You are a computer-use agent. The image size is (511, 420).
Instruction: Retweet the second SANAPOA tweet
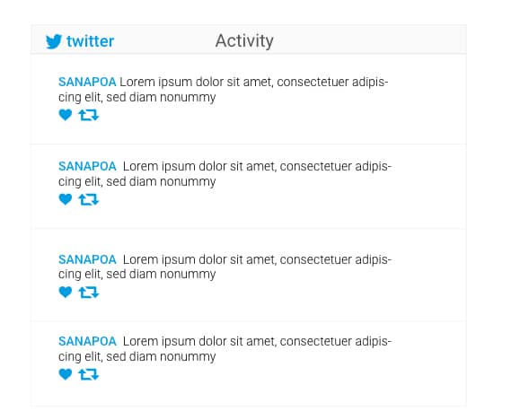(88, 199)
